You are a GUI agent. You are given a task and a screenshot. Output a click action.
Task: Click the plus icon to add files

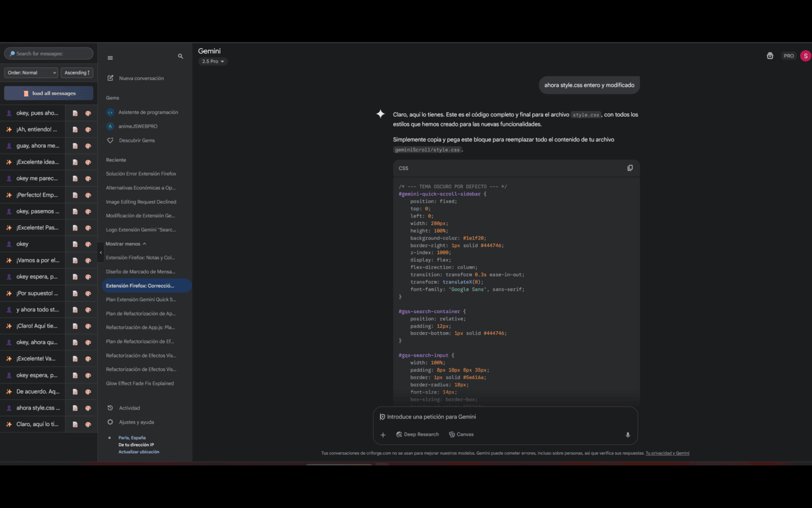(383, 435)
